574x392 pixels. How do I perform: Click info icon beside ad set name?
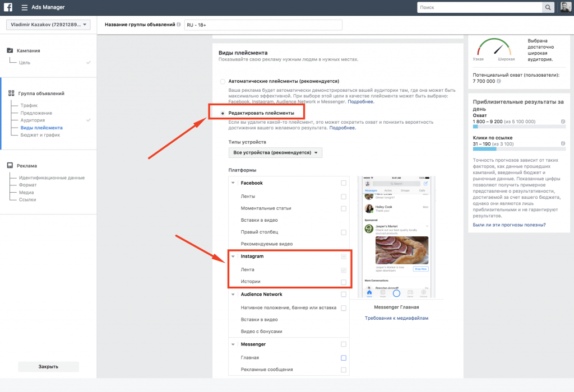pyautogui.click(x=179, y=25)
